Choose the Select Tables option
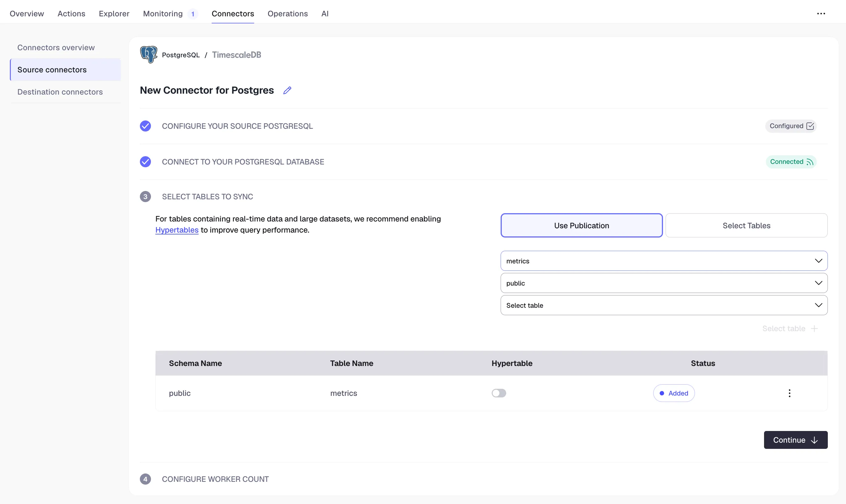This screenshot has height=504, width=846. tap(746, 226)
